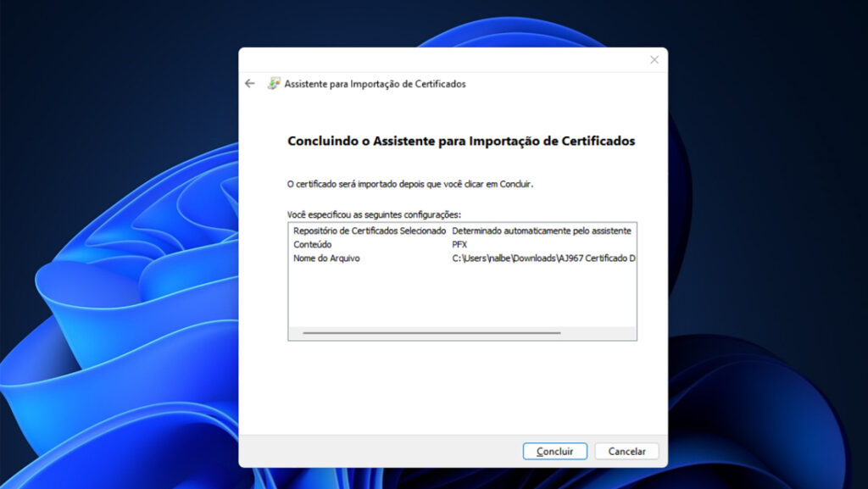Click the back arrow to go back
868x489 pixels.
click(x=248, y=83)
